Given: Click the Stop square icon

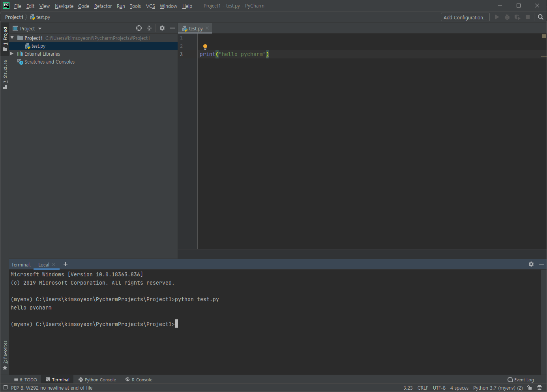Looking at the screenshot, I should (528, 17).
